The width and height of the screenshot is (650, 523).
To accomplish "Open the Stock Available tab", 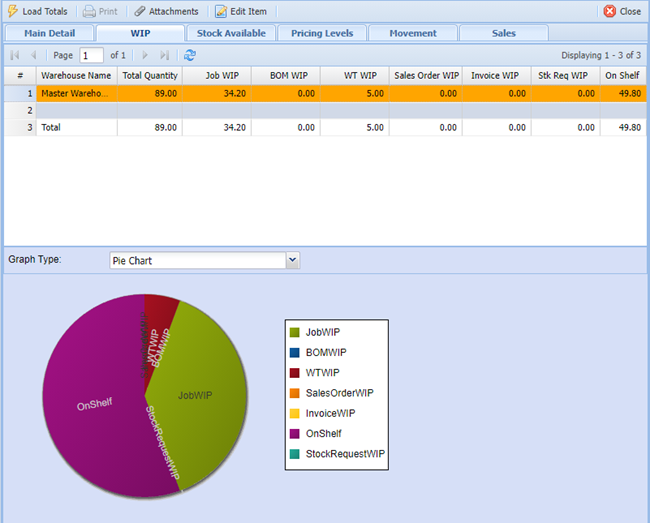I will (231, 33).
